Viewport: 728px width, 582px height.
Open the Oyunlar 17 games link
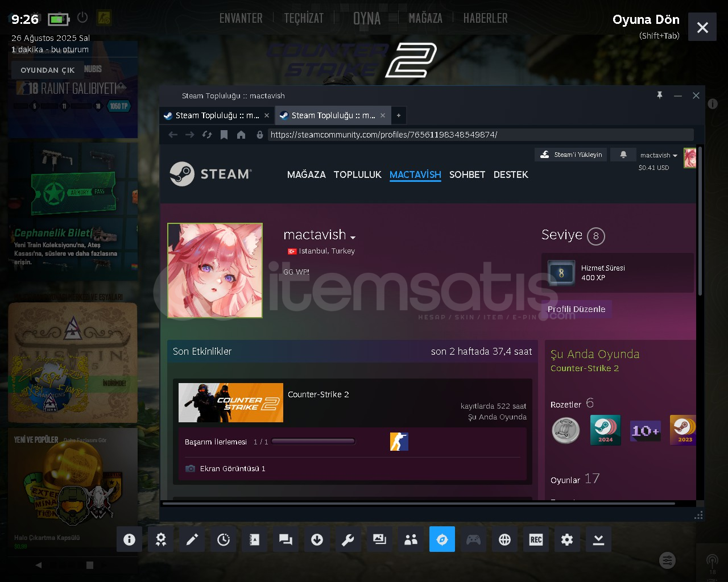[x=575, y=479]
